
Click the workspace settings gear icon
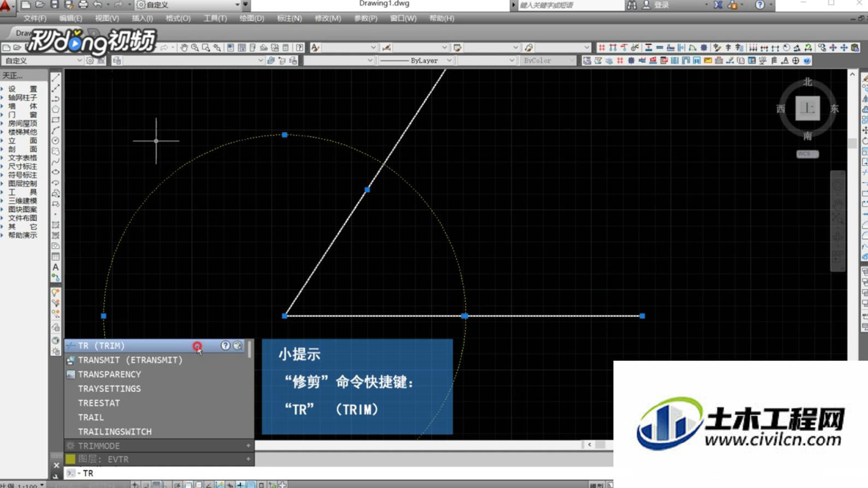coord(90,61)
